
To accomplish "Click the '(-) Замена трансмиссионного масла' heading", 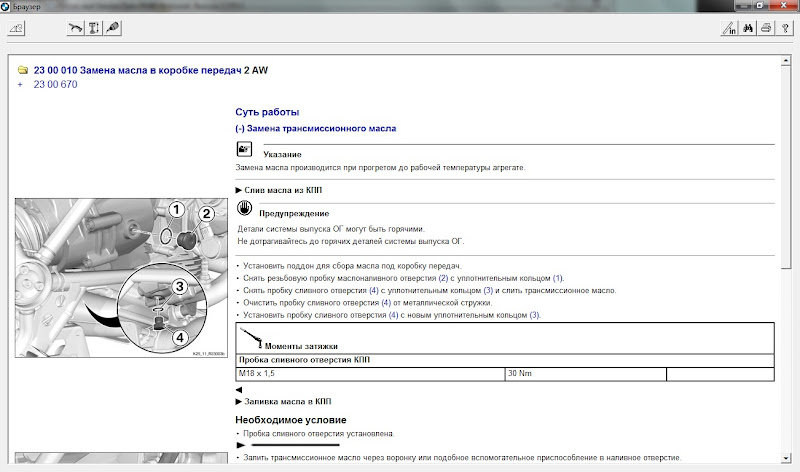I will 315,129.
